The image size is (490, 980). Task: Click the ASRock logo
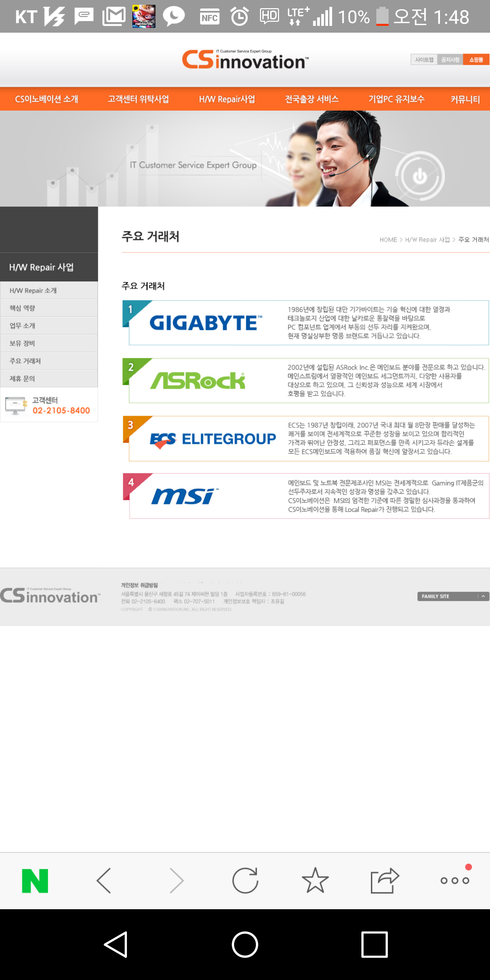click(197, 380)
